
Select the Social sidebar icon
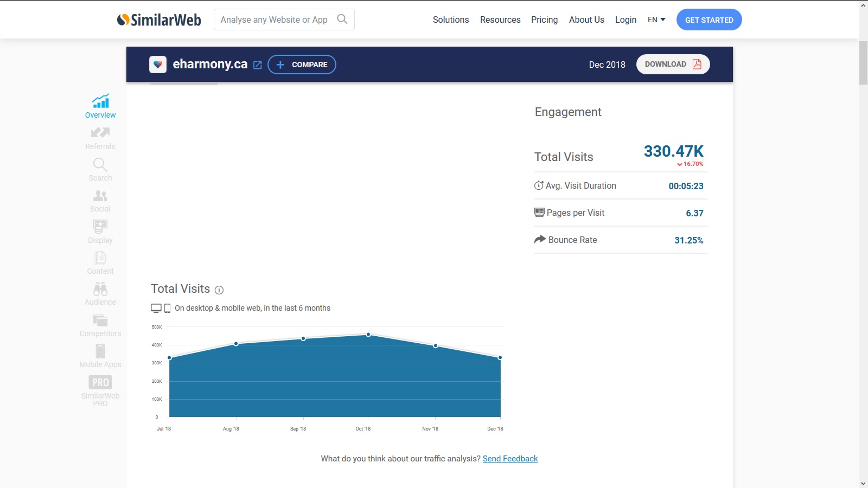[100, 196]
